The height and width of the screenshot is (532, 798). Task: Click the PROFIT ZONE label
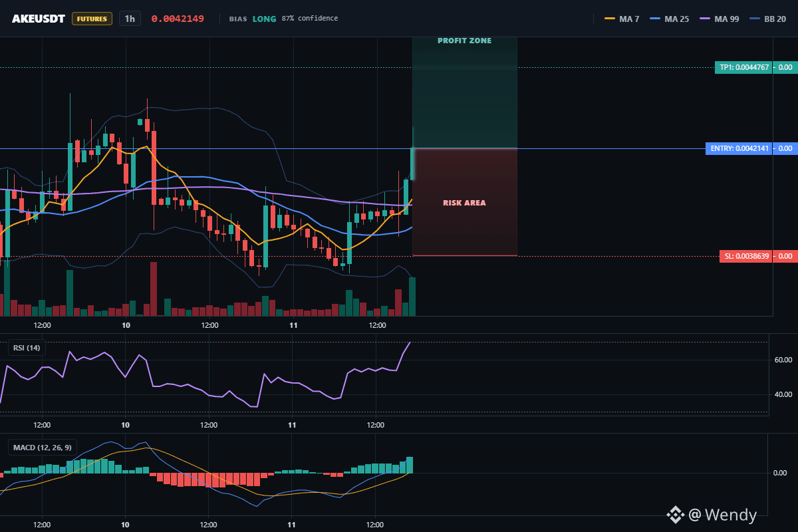click(464, 41)
